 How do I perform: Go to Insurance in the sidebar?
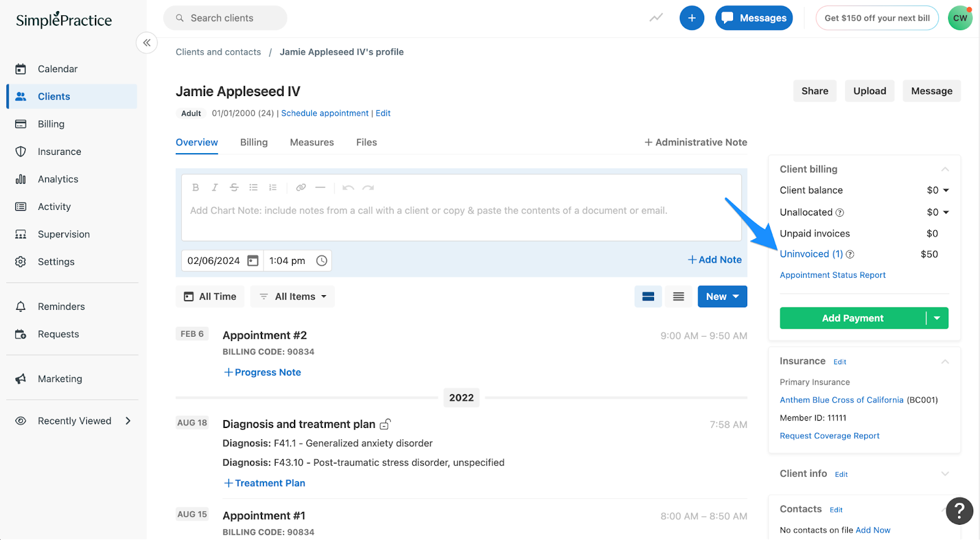point(72,152)
